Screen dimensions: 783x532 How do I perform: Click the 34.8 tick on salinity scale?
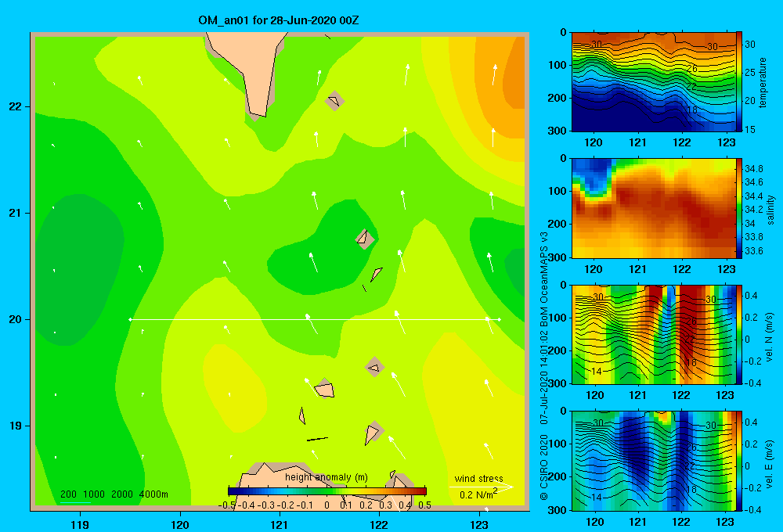pos(753,169)
